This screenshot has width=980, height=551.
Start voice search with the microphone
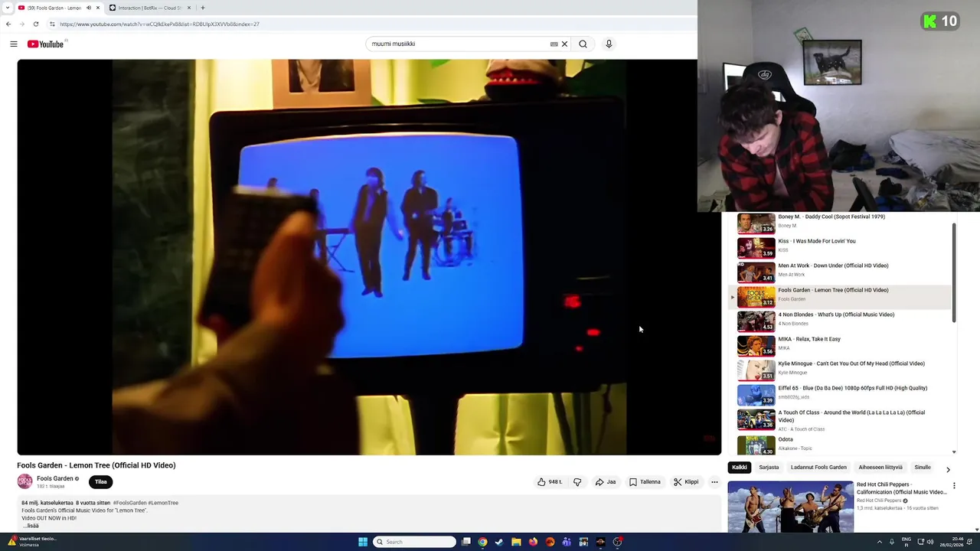(609, 44)
